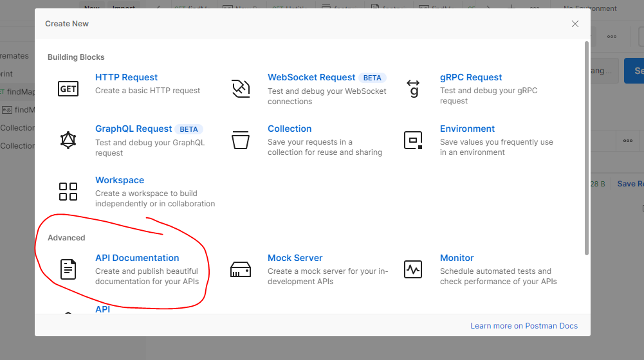The height and width of the screenshot is (360, 644).
Task: Create a new Collection
Action: (290, 129)
